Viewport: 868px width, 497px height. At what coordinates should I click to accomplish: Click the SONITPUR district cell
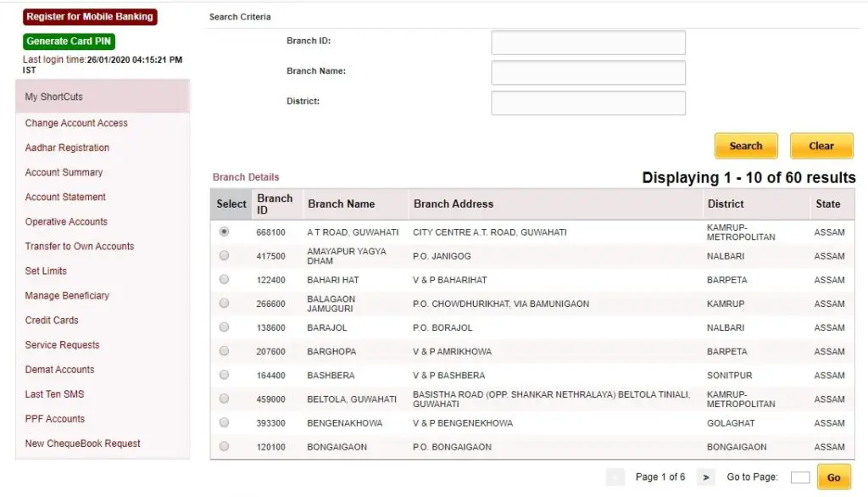[729, 376]
